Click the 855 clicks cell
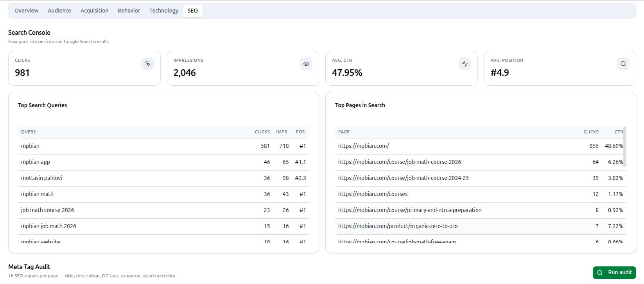Image resolution: width=644 pixels, height=284 pixels. pyautogui.click(x=594, y=146)
